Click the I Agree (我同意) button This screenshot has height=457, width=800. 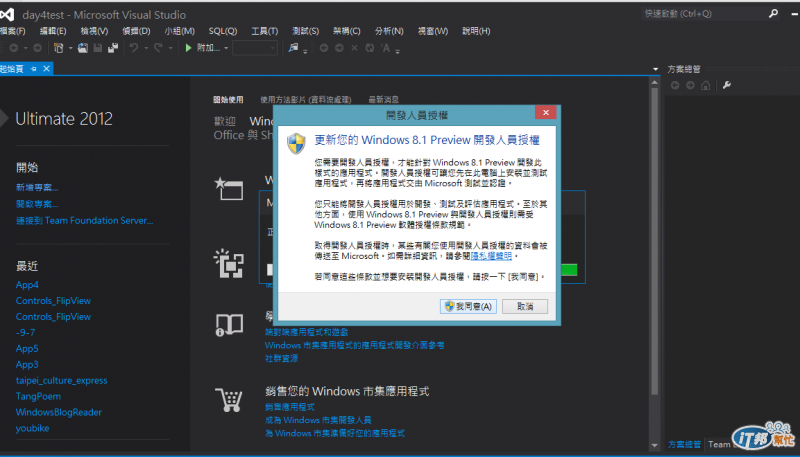468,306
